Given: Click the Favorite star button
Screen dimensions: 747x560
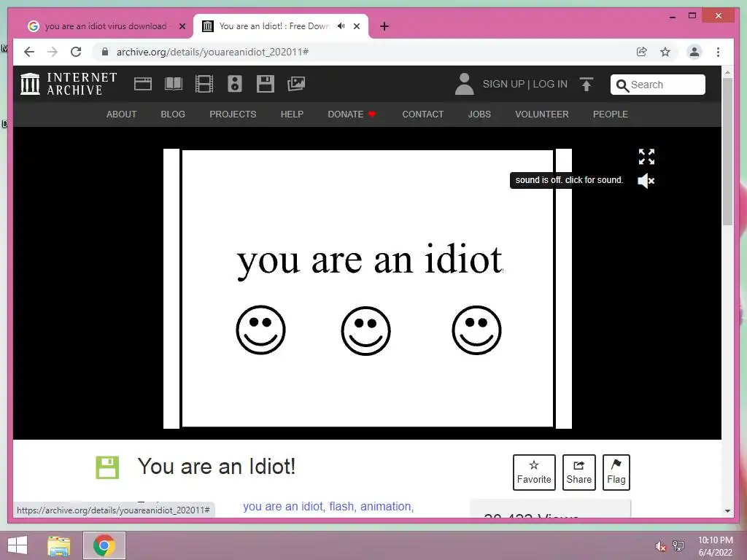Looking at the screenshot, I should [x=534, y=472].
